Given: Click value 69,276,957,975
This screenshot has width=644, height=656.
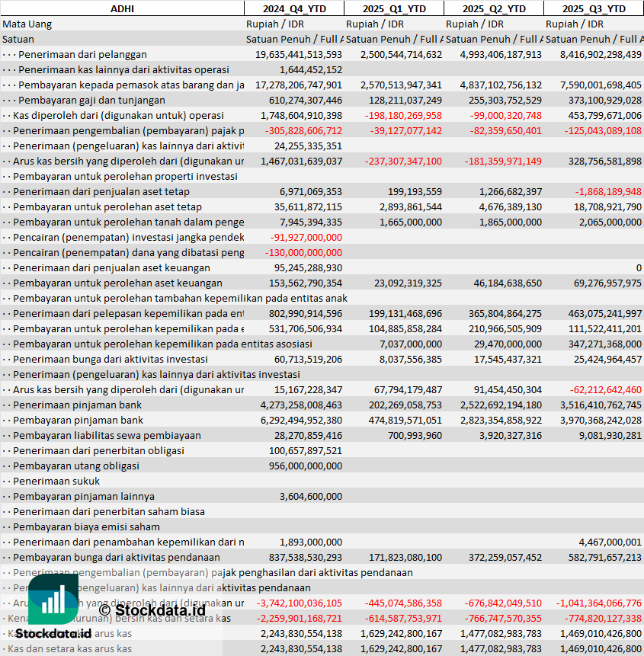Looking at the screenshot, I should pos(607,283).
